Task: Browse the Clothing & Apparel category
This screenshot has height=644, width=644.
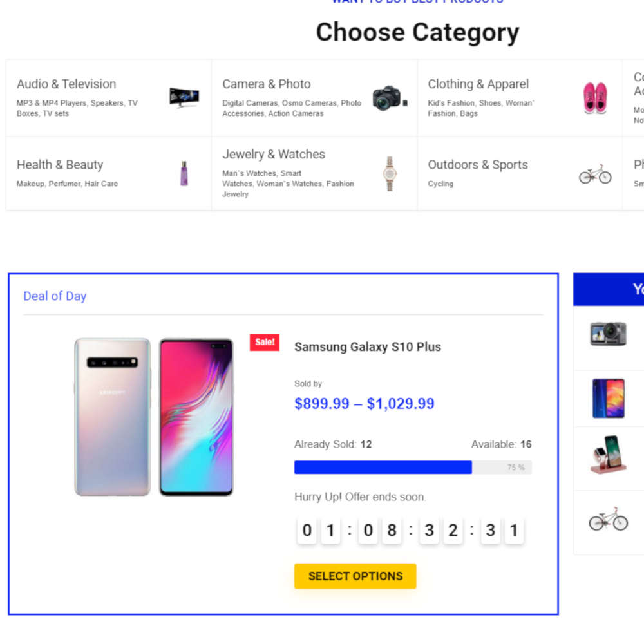Action: [x=478, y=84]
